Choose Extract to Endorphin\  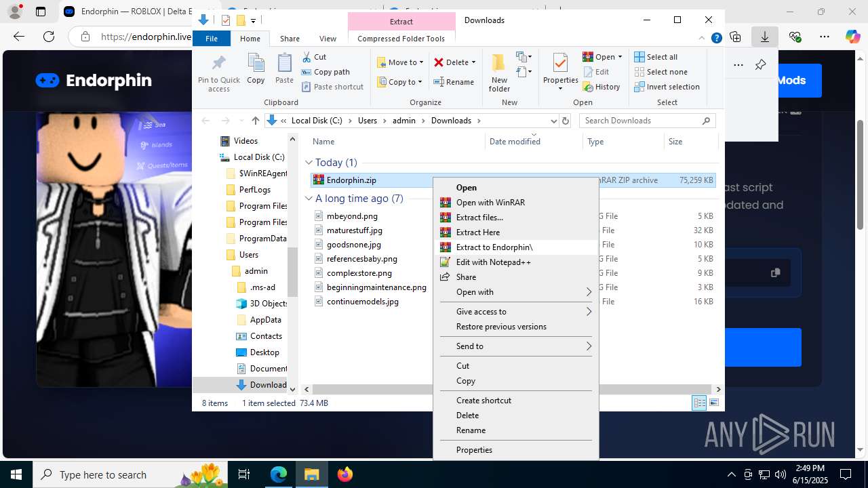tap(515, 247)
